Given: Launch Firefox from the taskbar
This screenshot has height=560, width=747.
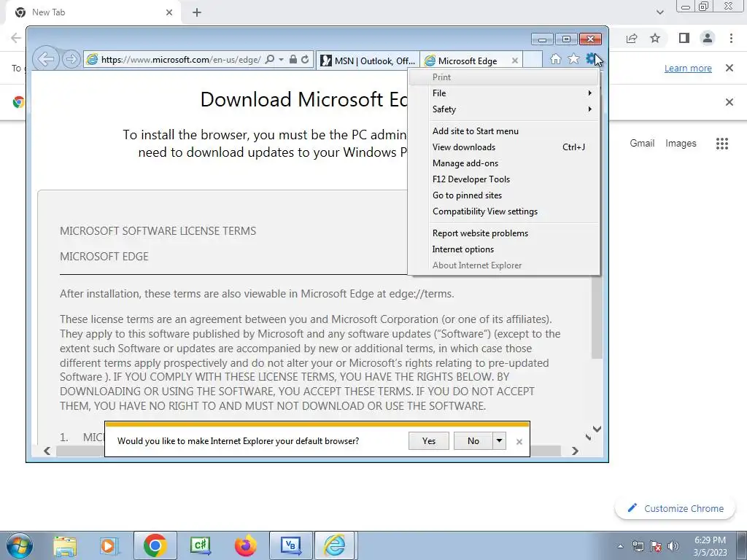Looking at the screenshot, I should click(245, 545).
